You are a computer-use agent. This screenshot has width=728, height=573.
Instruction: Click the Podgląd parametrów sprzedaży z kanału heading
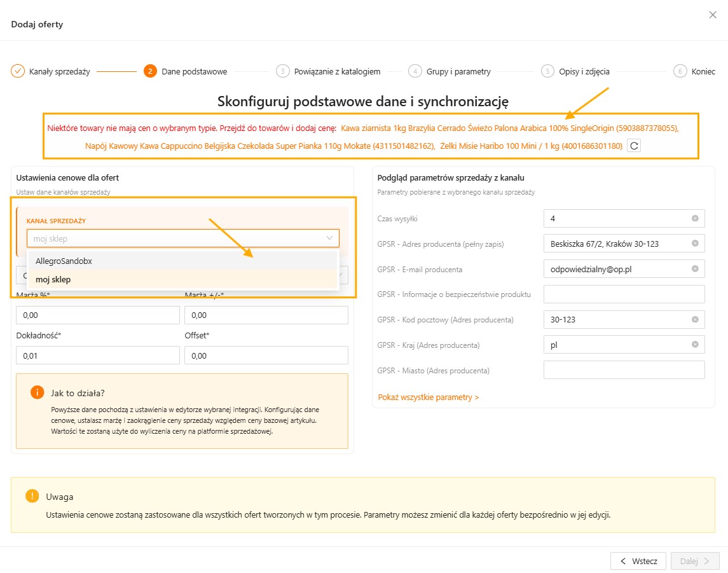click(451, 178)
